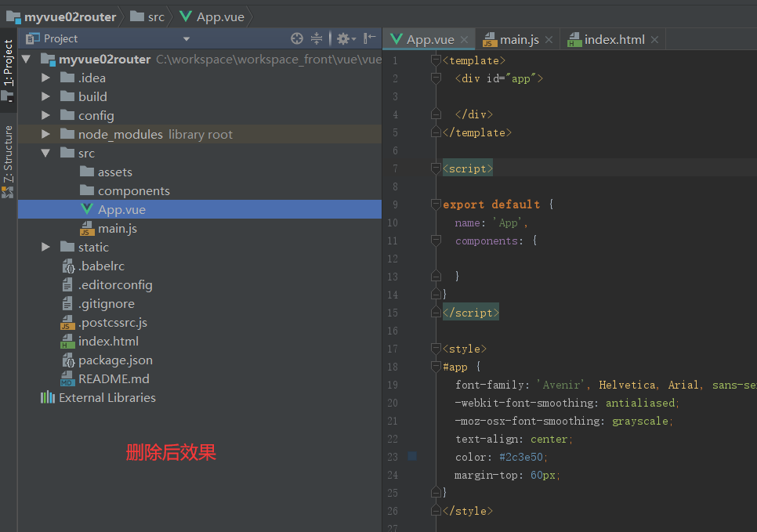This screenshot has width=757, height=532.
Task: Expand the node_modules folder
Action: point(45,134)
